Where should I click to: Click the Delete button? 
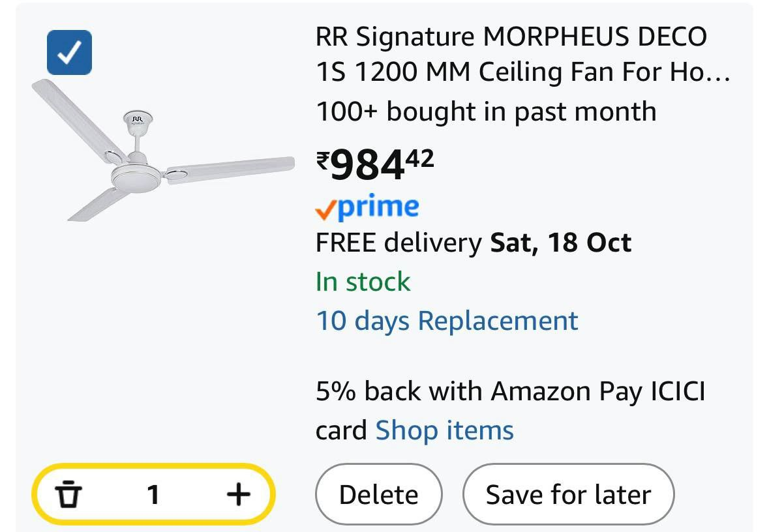coord(379,494)
